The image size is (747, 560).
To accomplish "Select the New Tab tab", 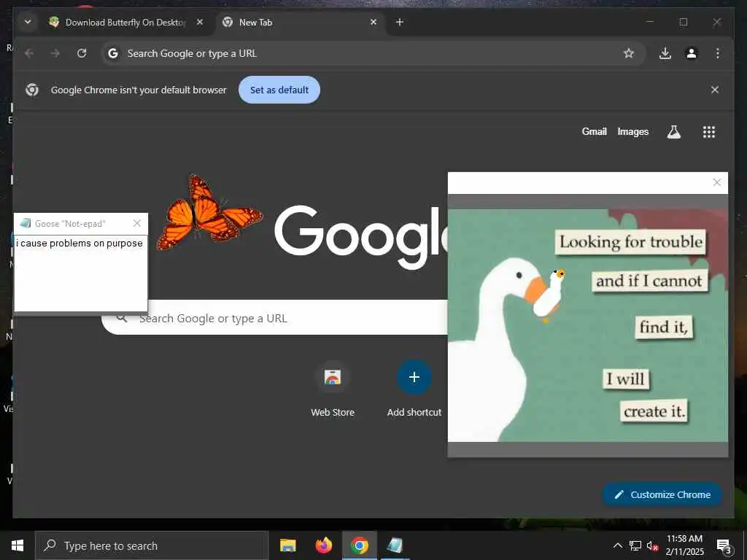I will point(300,23).
